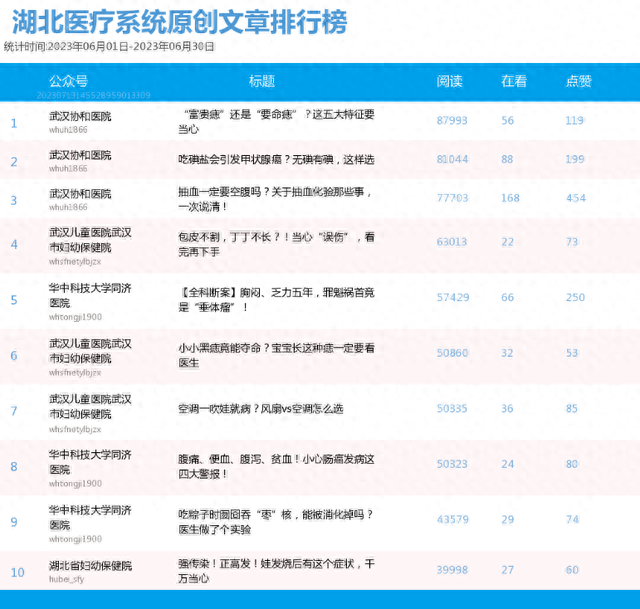This screenshot has height=609, width=640.
Task: Click the 点赞 column header
Action: click(x=578, y=81)
